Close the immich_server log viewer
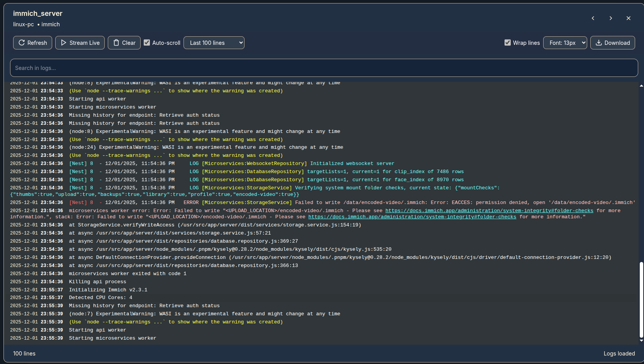This screenshot has height=364, width=644. pyautogui.click(x=629, y=18)
